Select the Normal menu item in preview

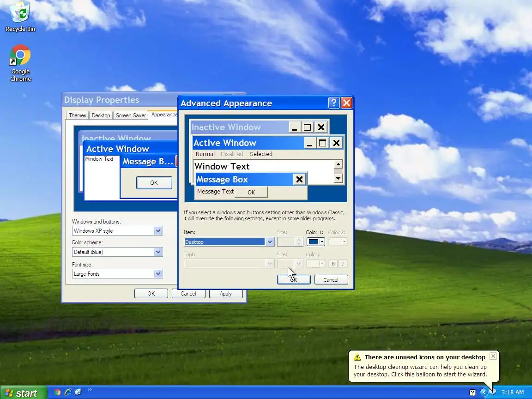pos(205,154)
